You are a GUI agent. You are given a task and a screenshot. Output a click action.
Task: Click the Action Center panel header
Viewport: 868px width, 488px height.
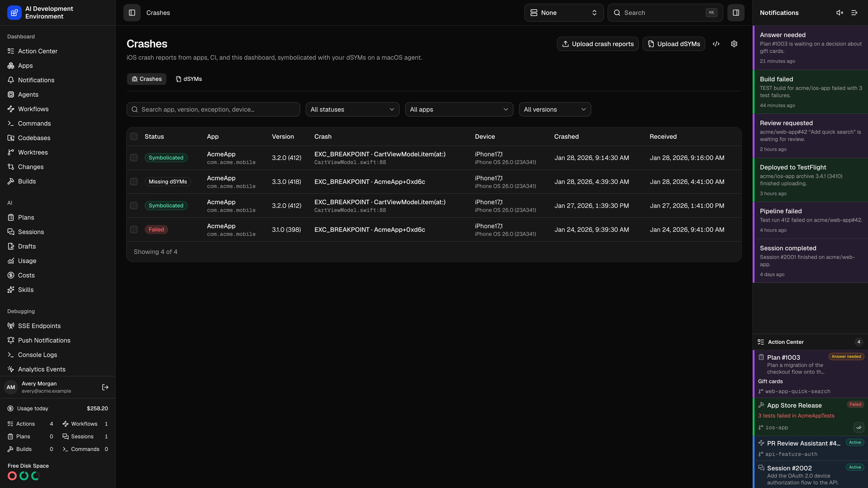click(x=810, y=342)
